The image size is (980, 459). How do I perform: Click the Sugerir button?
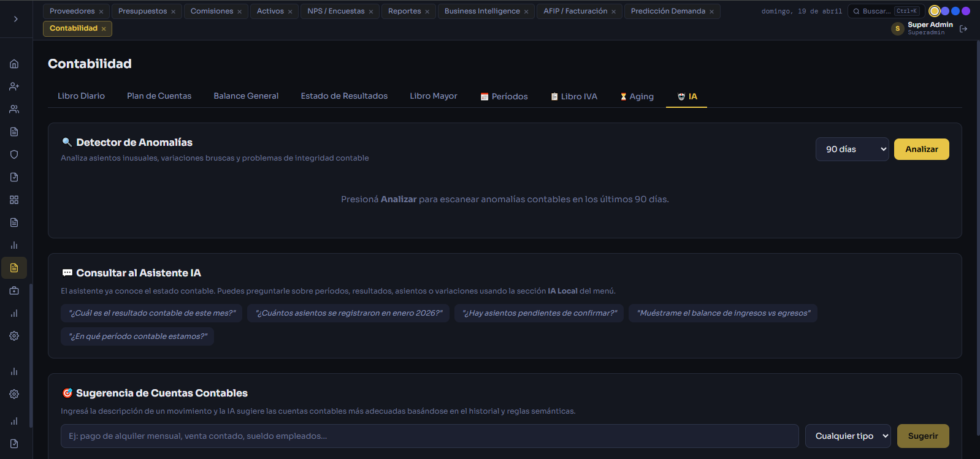(x=922, y=436)
